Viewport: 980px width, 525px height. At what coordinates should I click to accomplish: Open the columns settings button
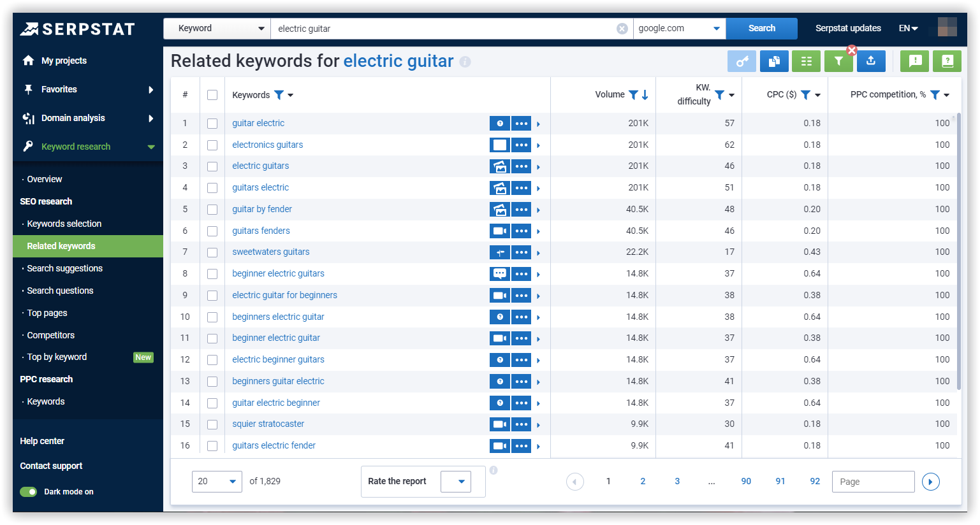pos(806,61)
